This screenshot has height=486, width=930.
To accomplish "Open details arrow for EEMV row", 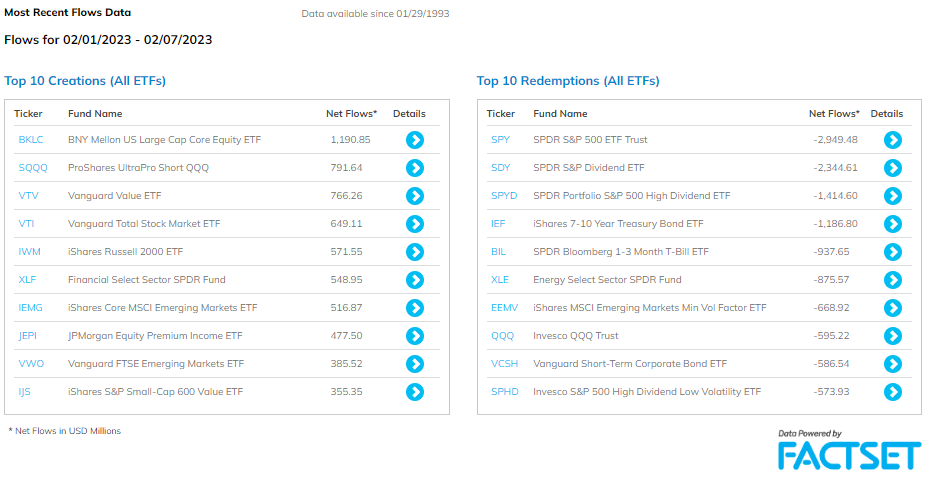I will pyautogui.click(x=893, y=307).
